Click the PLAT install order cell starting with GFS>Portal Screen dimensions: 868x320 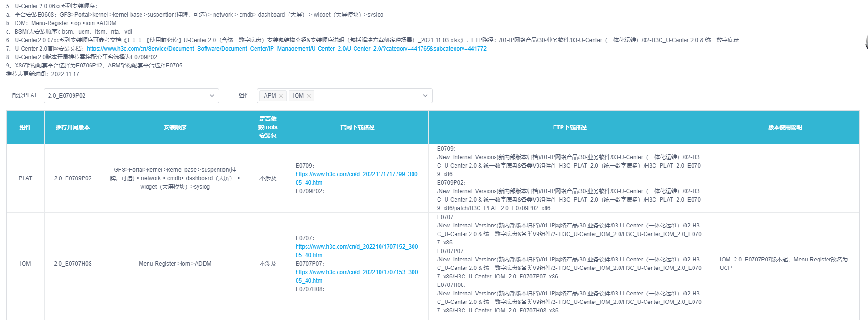pos(175,178)
